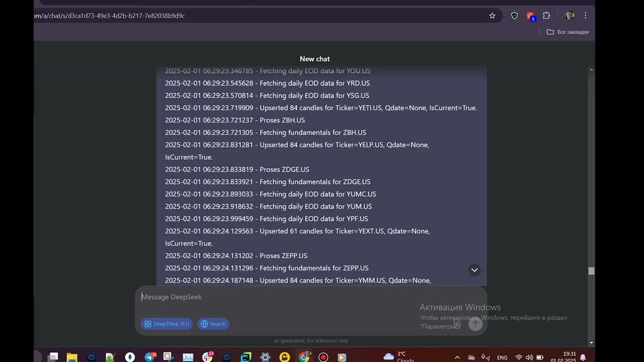Click the Upserted 84 candles for YMM.US line
644x362 pixels.
pos(298,281)
